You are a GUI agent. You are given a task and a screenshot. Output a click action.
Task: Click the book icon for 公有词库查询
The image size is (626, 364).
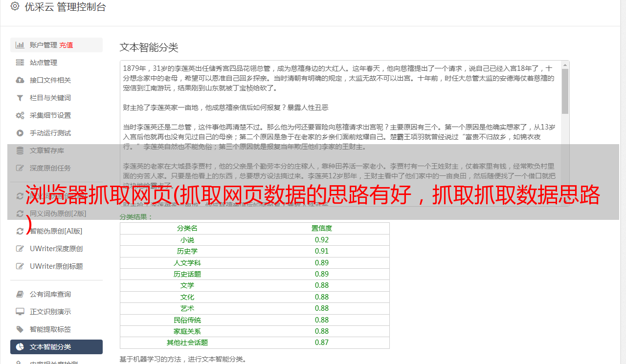20,294
